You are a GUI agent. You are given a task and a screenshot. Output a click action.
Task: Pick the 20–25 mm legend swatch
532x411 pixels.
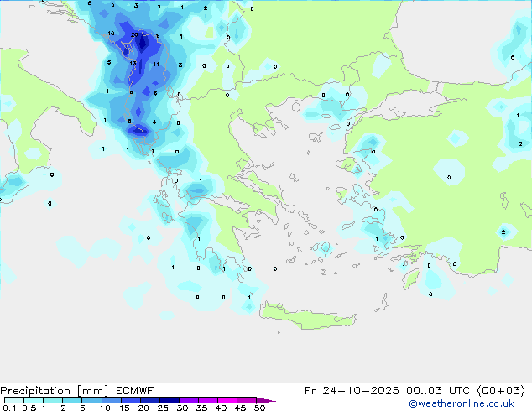149,400
